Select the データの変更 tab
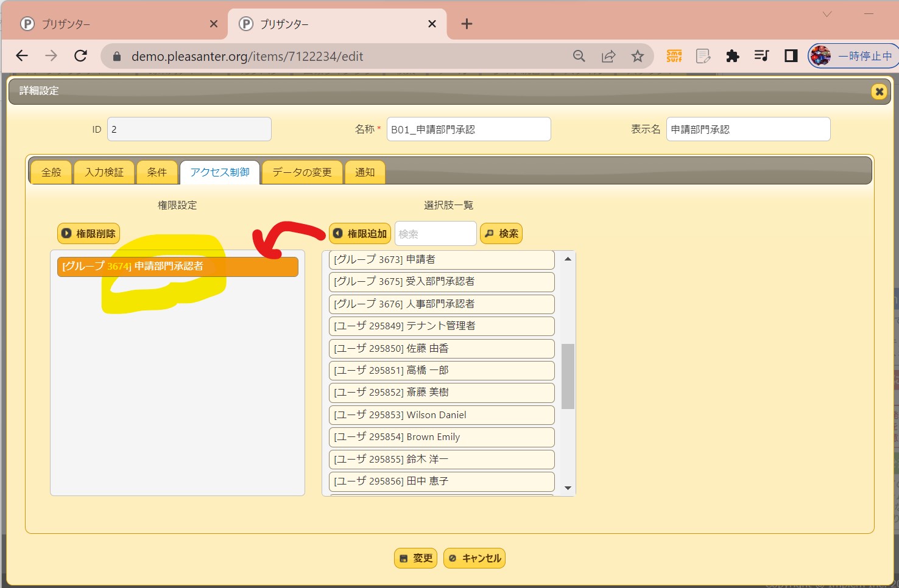The width and height of the screenshot is (899, 588). point(302,172)
